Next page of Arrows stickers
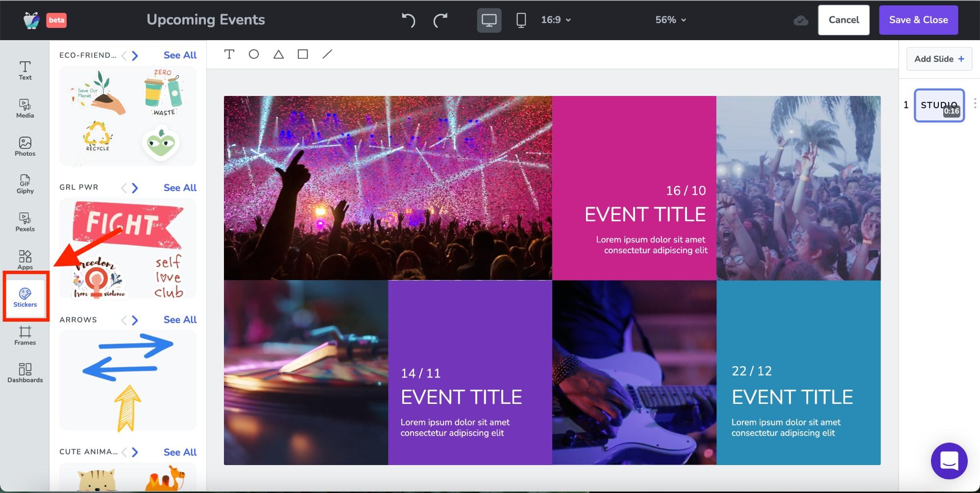The width and height of the screenshot is (980, 493). [x=135, y=320]
